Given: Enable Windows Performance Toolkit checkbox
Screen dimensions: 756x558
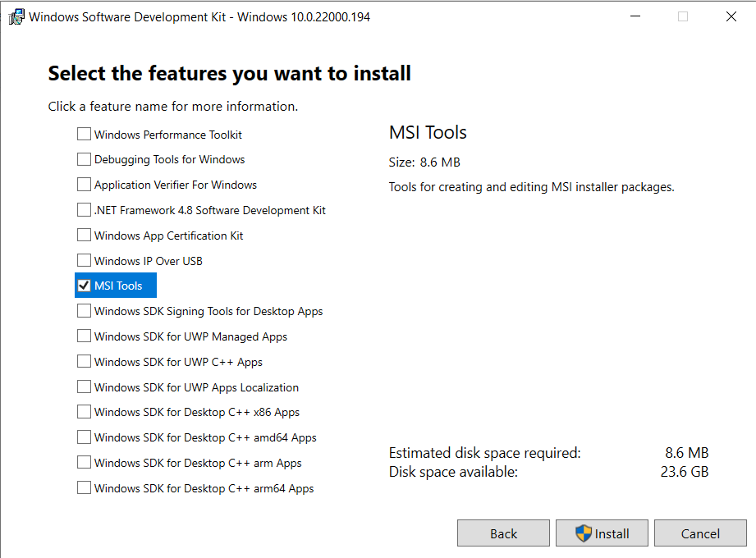Looking at the screenshot, I should [x=84, y=134].
